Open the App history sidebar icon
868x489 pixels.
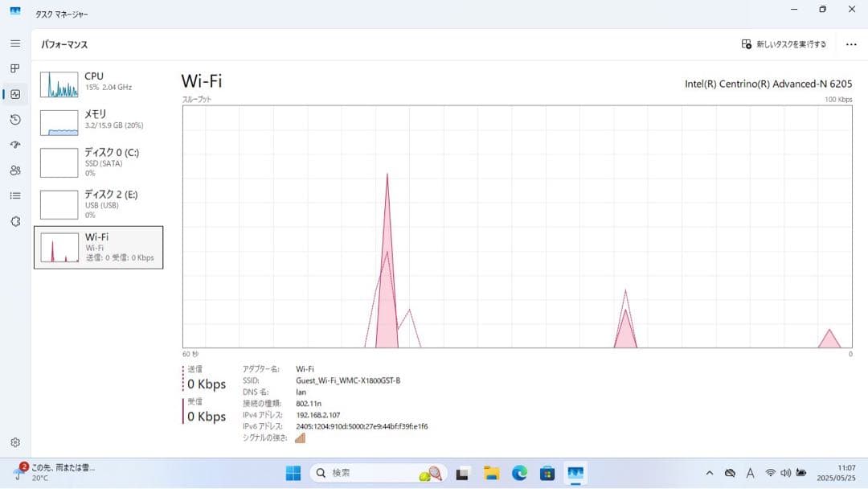pyautogui.click(x=15, y=120)
